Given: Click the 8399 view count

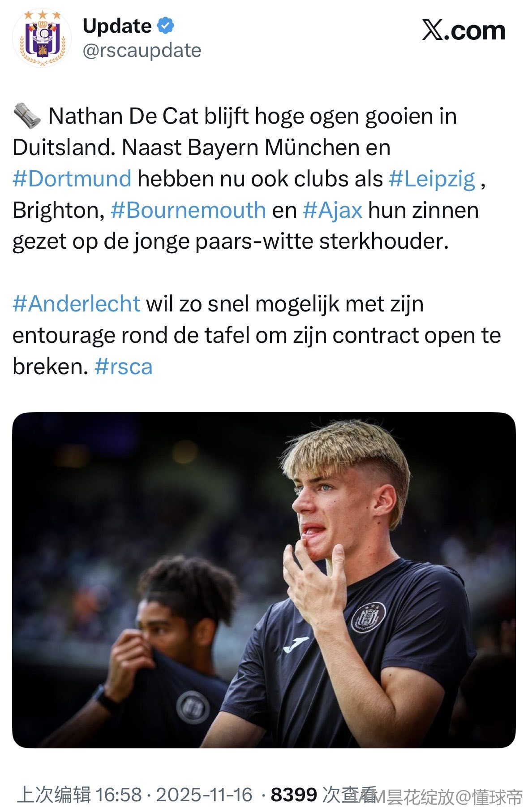Looking at the screenshot, I should pos(294,795).
